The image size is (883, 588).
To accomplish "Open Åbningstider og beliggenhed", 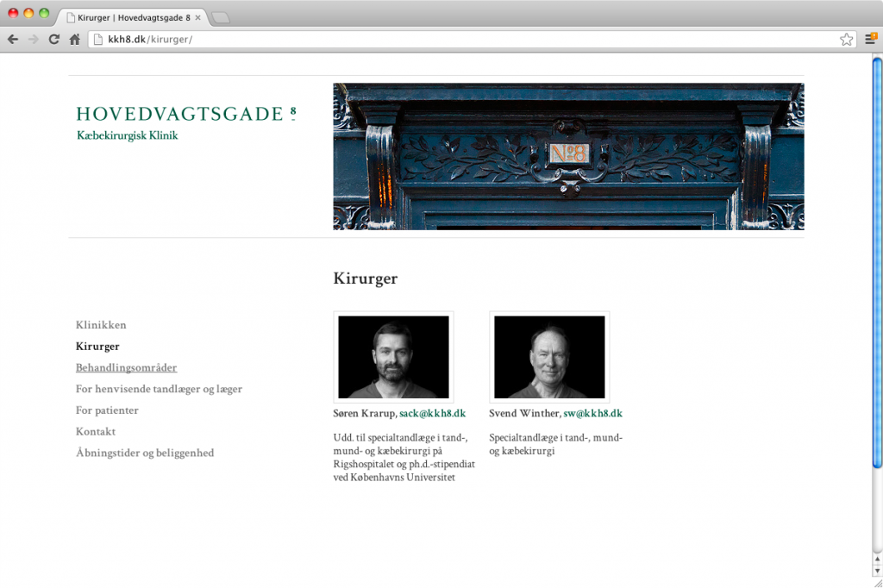I will pos(145,453).
